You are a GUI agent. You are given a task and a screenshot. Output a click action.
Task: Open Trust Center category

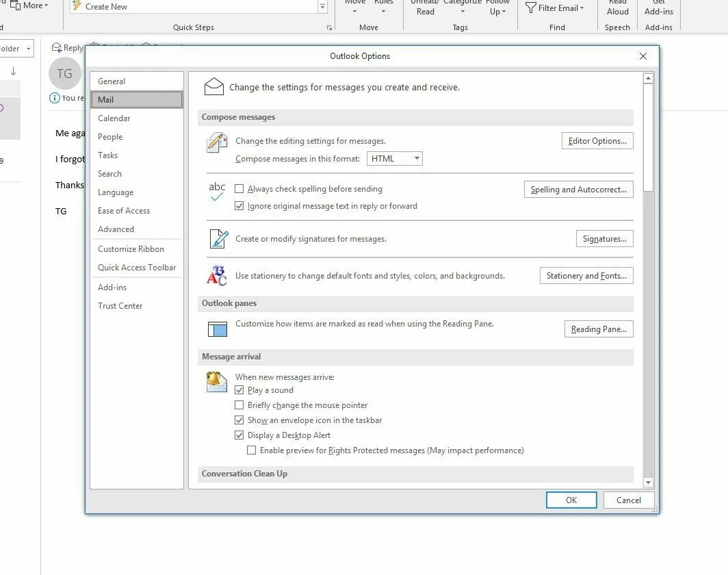coord(137,305)
